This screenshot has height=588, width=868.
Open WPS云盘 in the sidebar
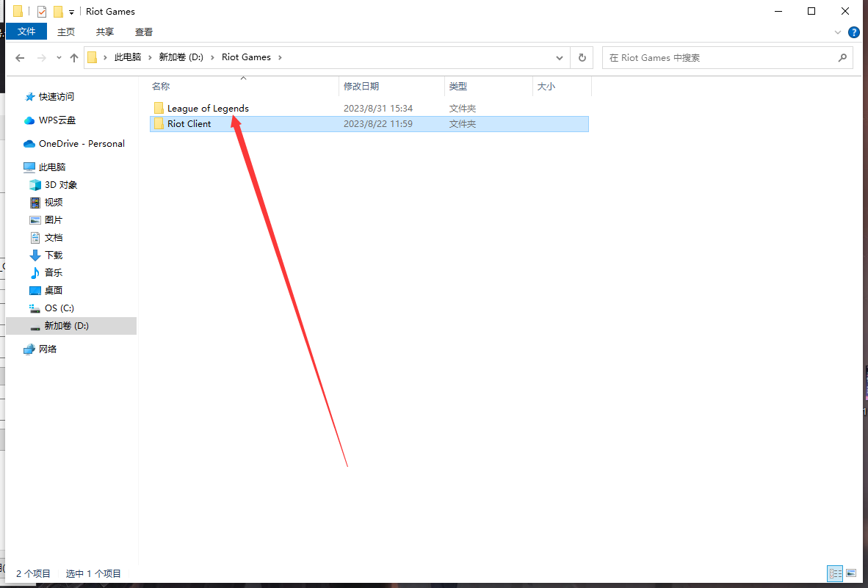(57, 120)
